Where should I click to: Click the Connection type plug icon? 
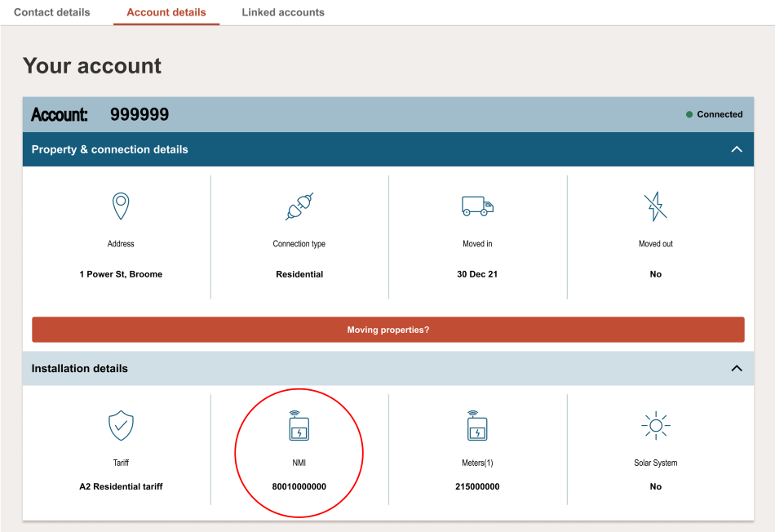click(x=299, y=206)
